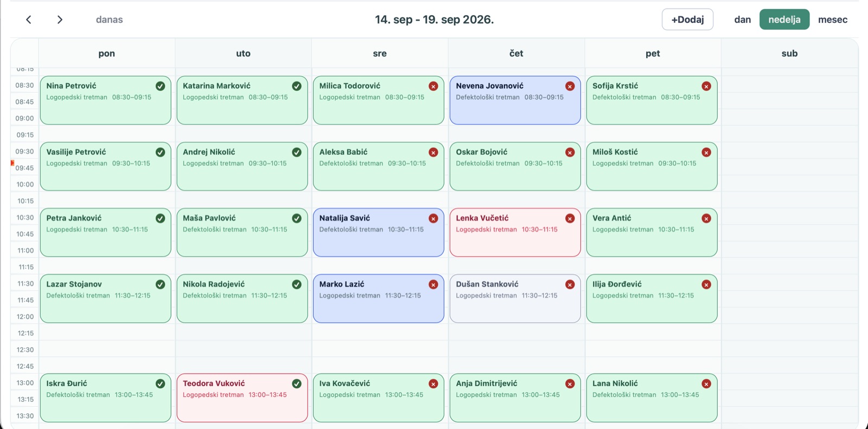Open Petra Janković appointment name
This screenshot has width=868, height=429.
point(74,218)
